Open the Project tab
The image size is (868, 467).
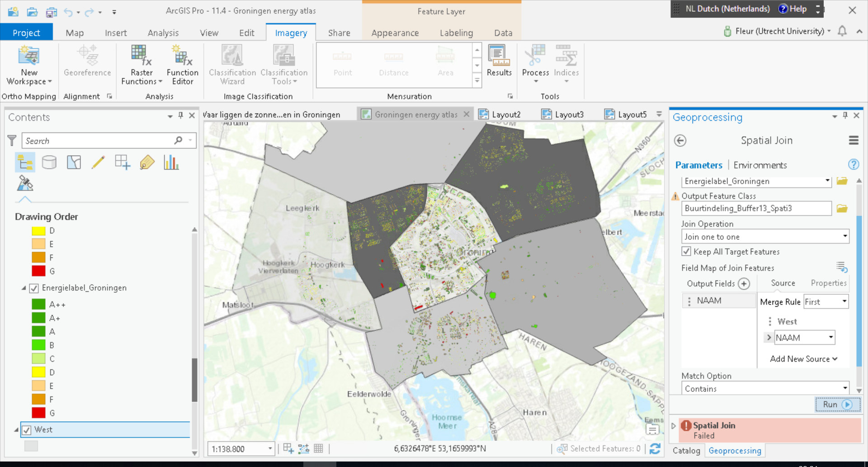[x=26, y=33]
